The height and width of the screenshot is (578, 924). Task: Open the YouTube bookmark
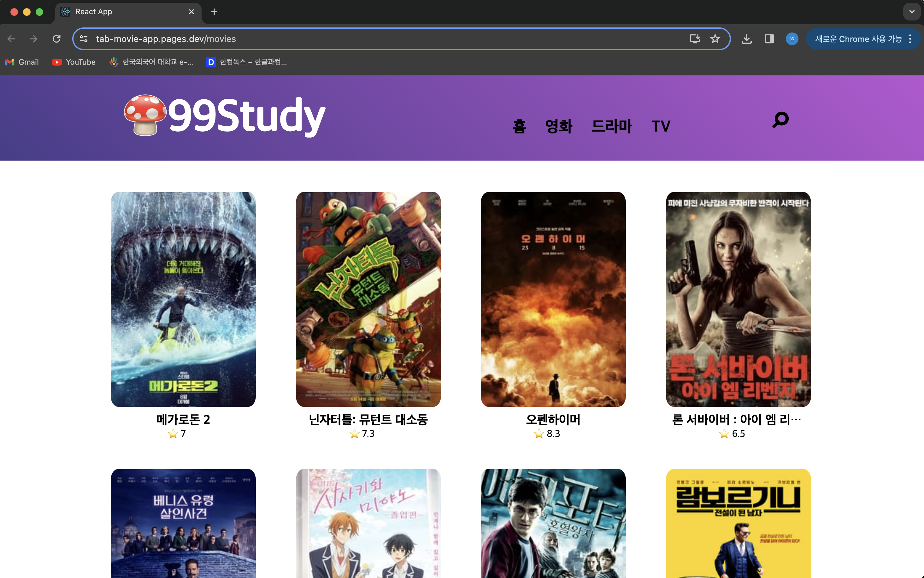coord(74,62)
